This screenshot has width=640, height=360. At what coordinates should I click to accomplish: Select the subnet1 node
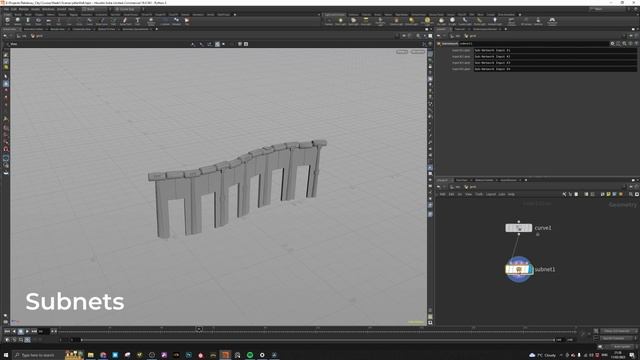tap(519, 269)
